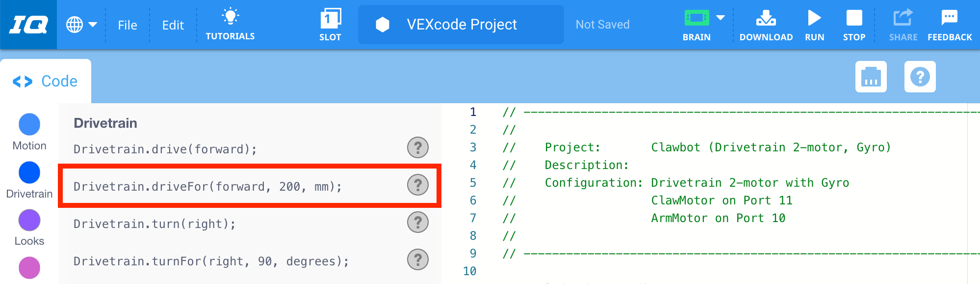Expand the Brain dropdown arrow

721,18
